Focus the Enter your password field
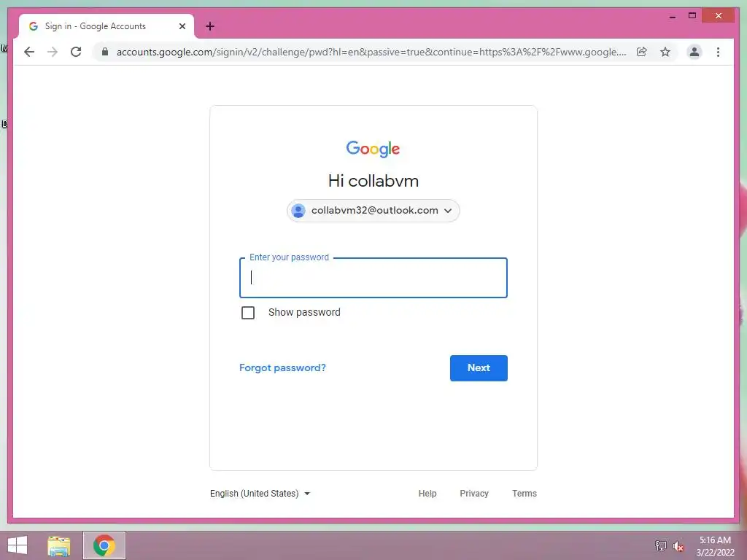 coord(373,278)
